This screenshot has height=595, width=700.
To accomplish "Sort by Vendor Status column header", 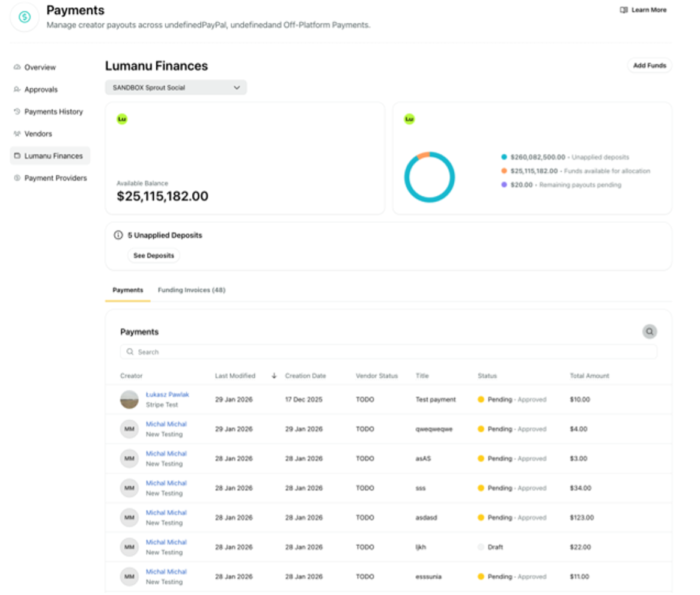I will point(377,376).
